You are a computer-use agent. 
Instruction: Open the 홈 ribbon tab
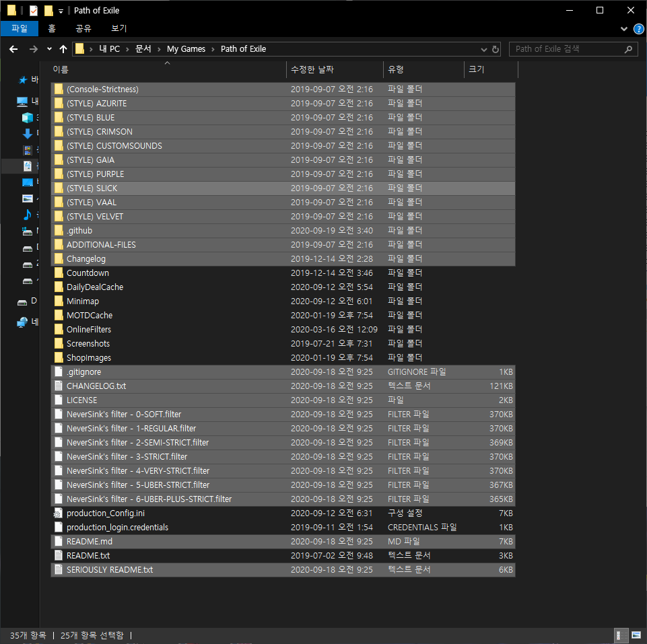tap(52, 28)
